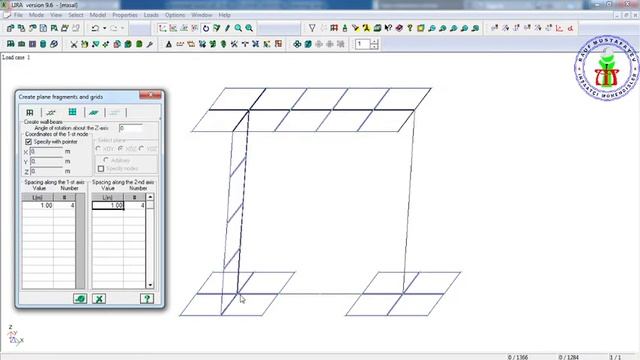The height and width of the screenshot is (360, 640).
Task: Click the yellow question mark information icon
Action: (410, 28)
